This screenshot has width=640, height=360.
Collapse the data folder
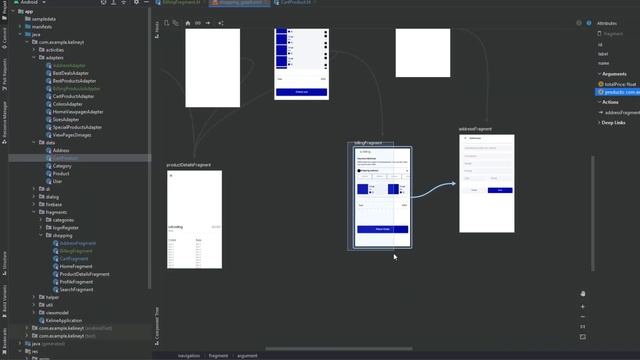pos(34,142)
